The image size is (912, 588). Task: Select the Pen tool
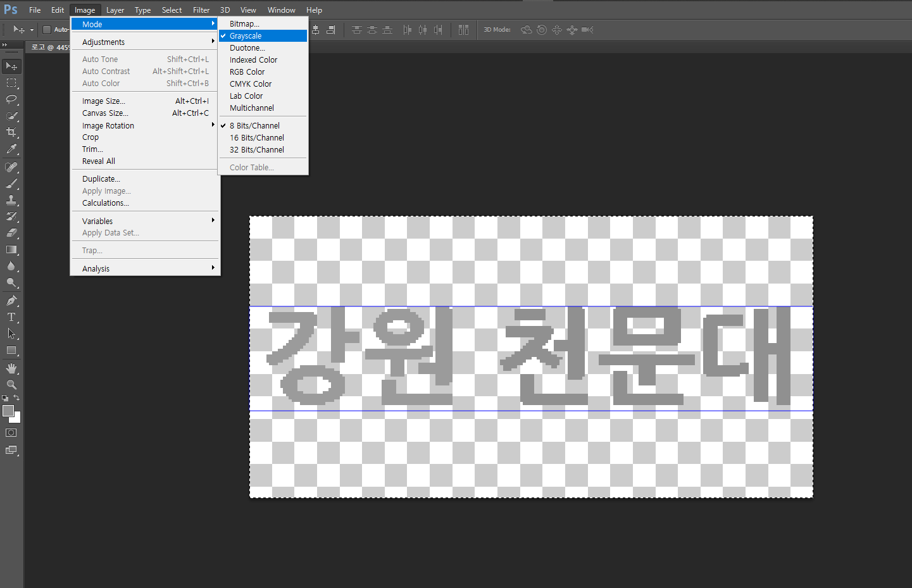click(x=11, y=301)
